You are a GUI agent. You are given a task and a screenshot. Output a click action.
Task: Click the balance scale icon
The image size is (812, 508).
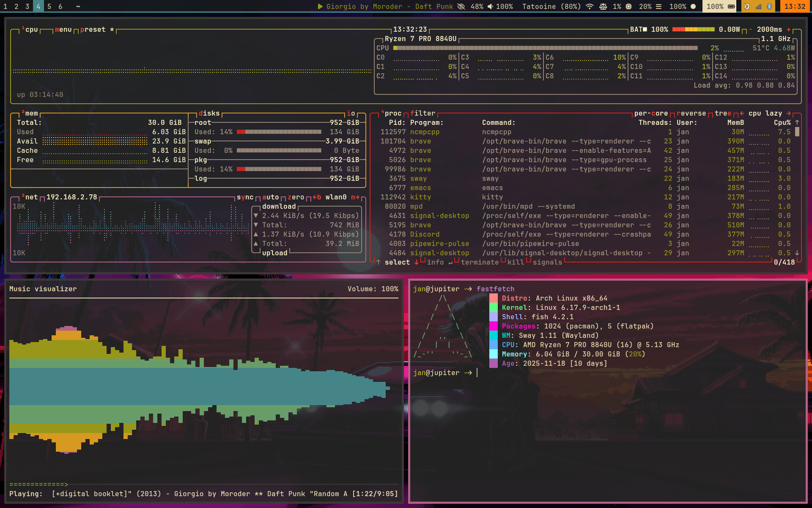[x=604, y=6]
